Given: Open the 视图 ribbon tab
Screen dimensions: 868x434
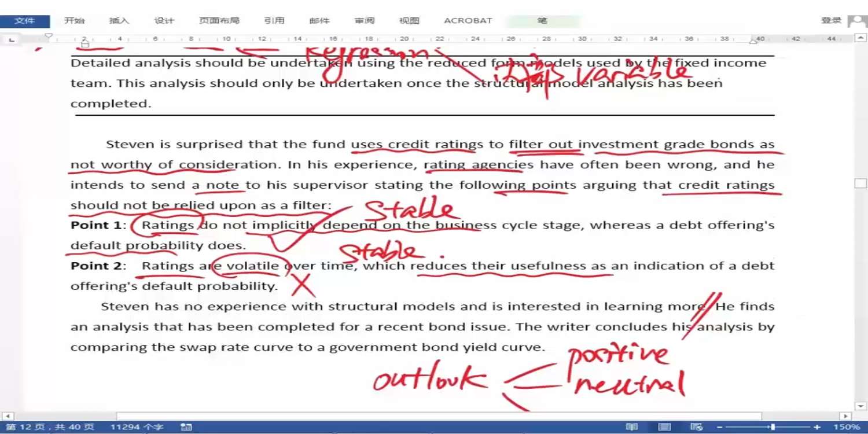Looking at the screenshot, I should point(409,21).
